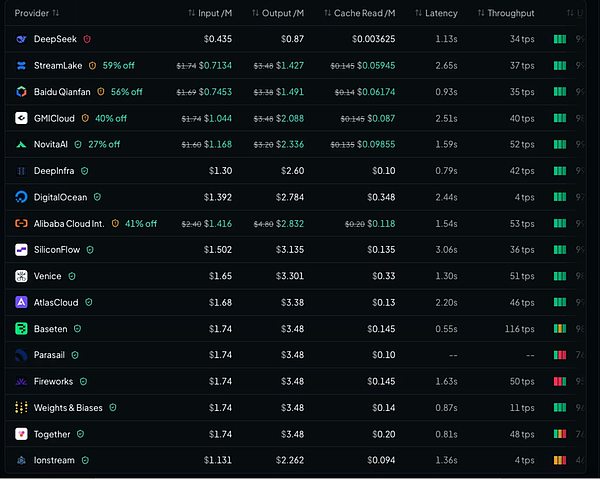Click the orange shield icon beside GMICloud

coord(85,118)
